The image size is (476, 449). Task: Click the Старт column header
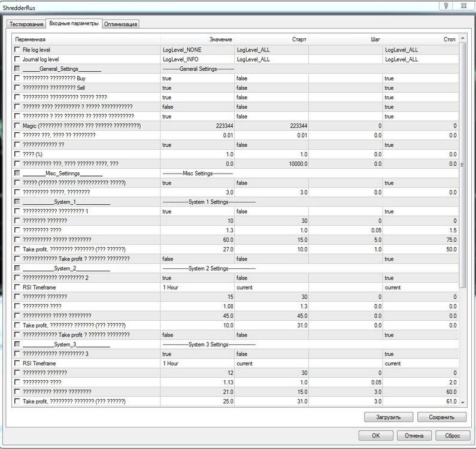[272, 39]
